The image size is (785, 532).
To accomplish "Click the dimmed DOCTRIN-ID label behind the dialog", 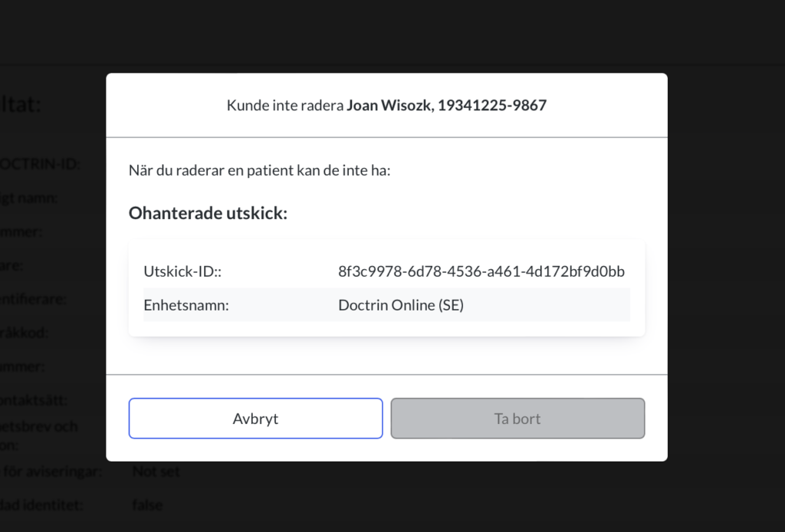I will click(40, 163).
